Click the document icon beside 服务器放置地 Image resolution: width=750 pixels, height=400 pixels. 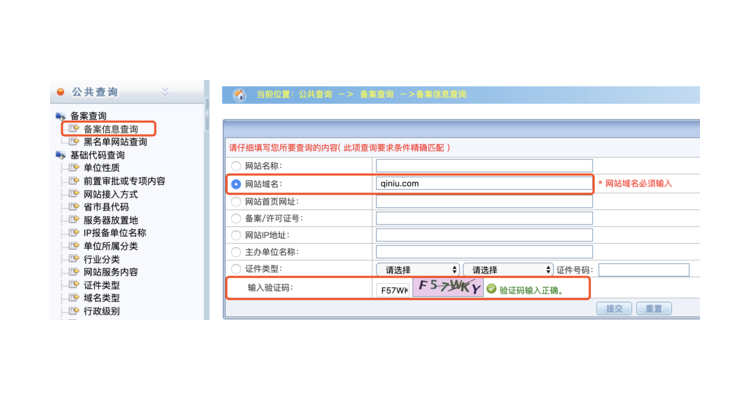click(74, 219)
